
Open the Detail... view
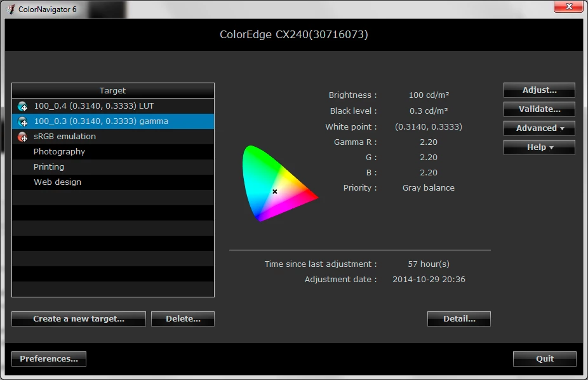(459, 319)
